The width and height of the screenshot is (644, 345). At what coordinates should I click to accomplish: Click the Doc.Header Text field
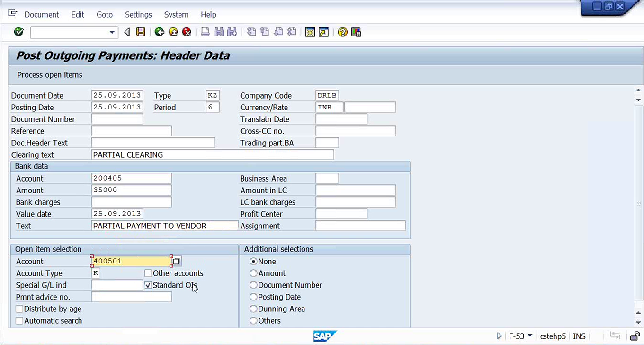(x=153, y=143)
